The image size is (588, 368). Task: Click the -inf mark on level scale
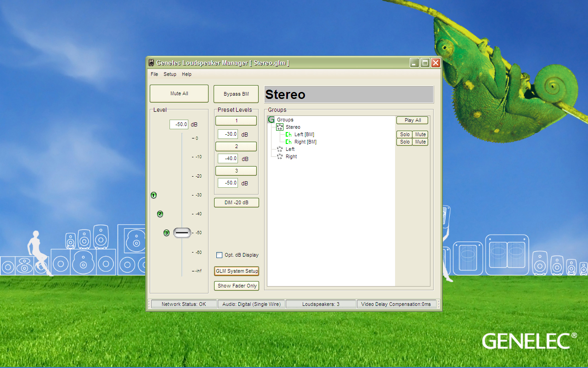[198, 271]
